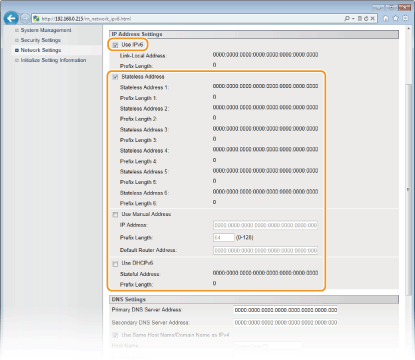
Task: Click the manual IP Address input field
Action: pyautogui.click(x=265, y=225)
